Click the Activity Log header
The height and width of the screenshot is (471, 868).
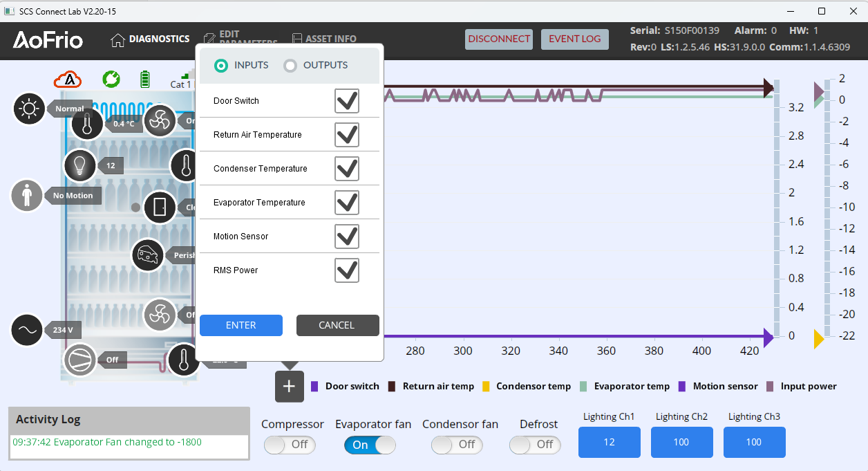click(x=129, y=420)
